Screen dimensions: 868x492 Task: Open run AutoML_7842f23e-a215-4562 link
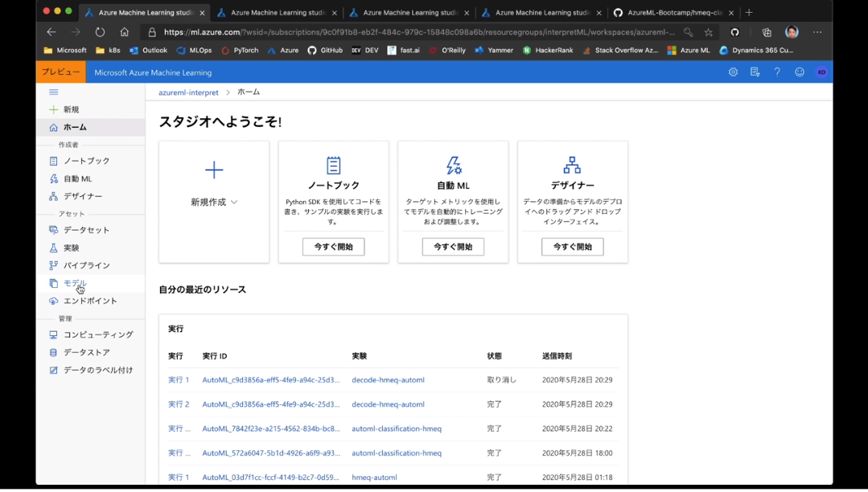[270, 429]
